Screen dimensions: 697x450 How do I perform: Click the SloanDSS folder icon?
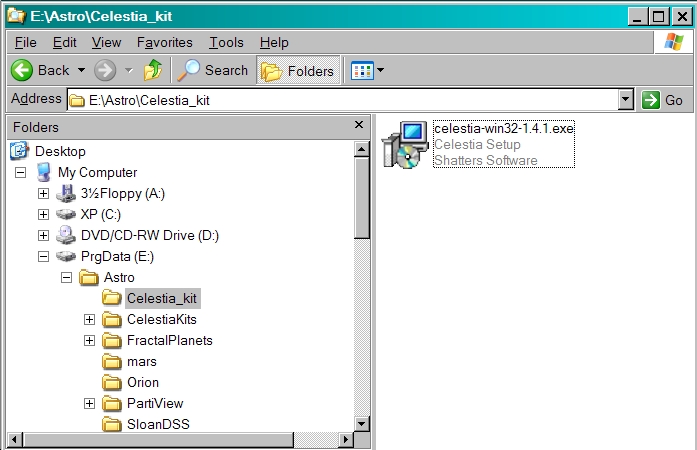pyautogui.click(x=112, y=424)
